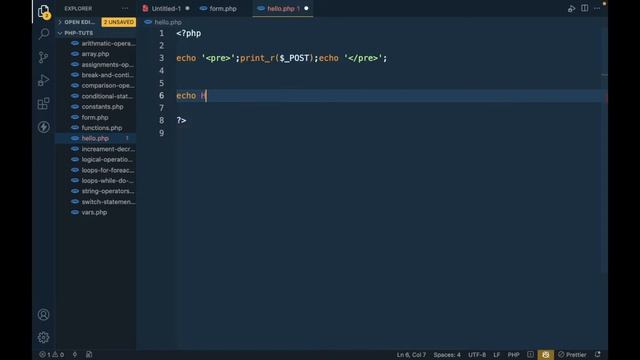Close Untitled-1 tab via unsaved dot

pyautogui.click(x=187, y=9)
